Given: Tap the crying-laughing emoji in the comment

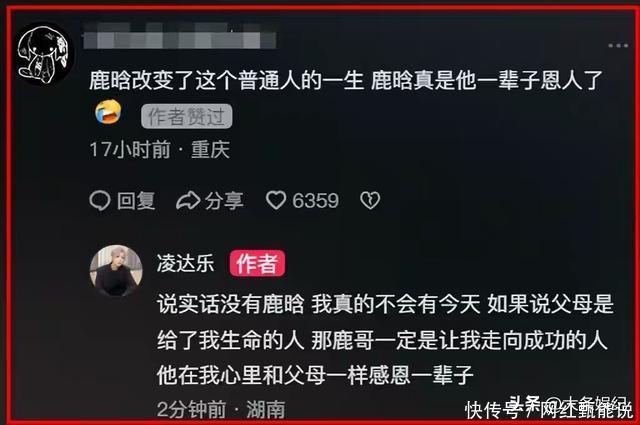Looking at the screenshot, I should (x=108, y=112).
